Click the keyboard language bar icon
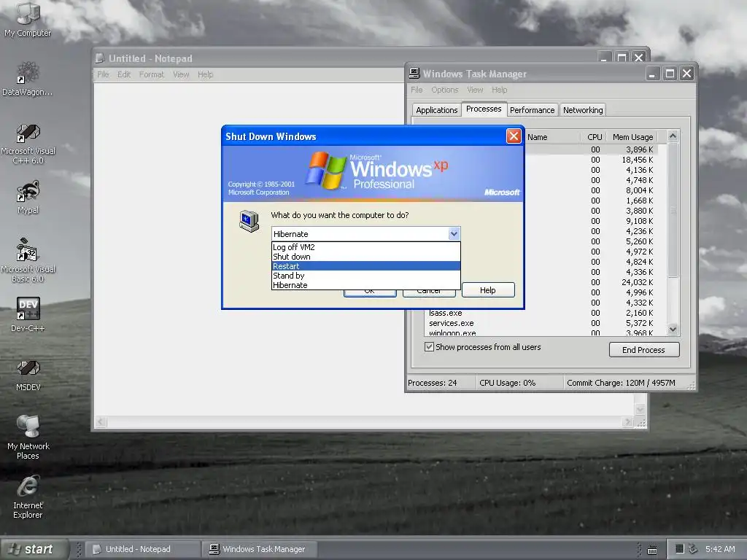 click(652, 550)
